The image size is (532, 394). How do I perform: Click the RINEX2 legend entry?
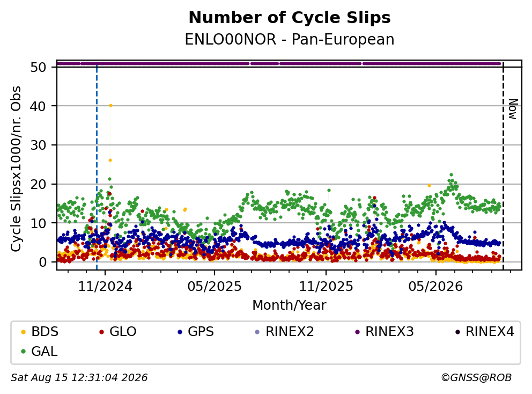pos(284,332)
